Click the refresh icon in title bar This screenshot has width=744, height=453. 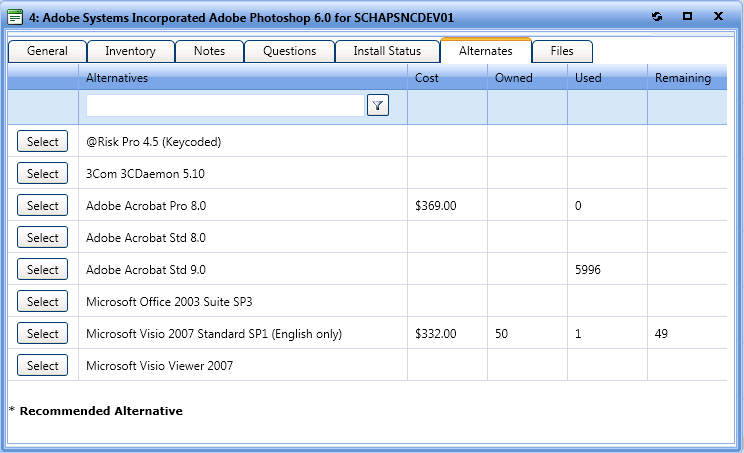[x=657, y=17]
